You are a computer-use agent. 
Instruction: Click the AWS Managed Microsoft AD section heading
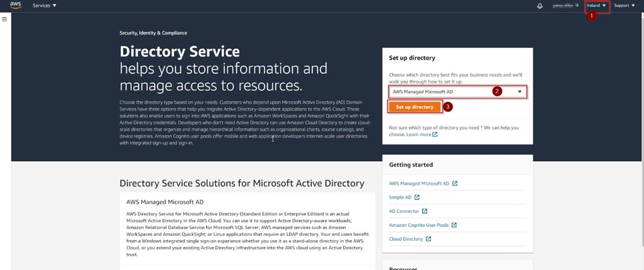tap(165, 202)
